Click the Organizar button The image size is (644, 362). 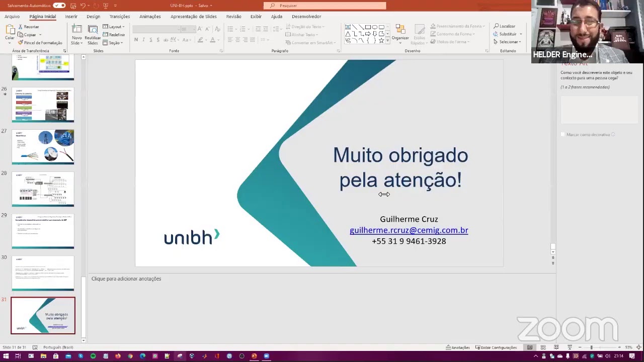(x=400, y=33)
